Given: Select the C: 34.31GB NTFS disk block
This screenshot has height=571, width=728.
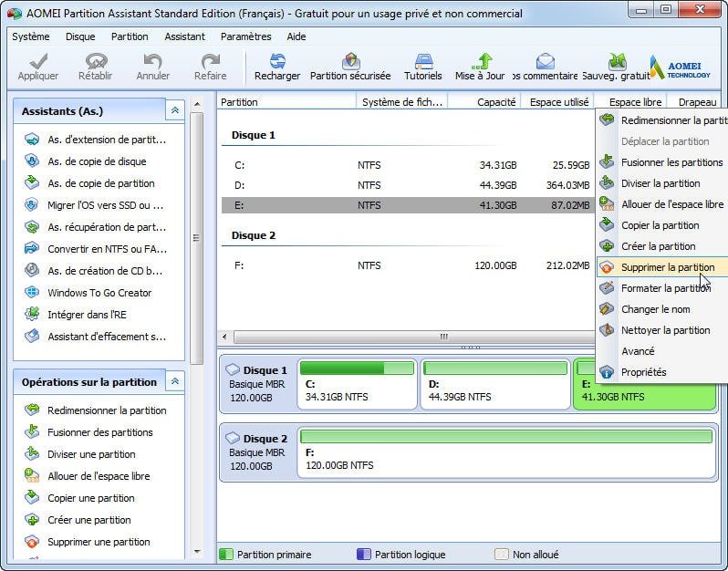Looking at the screenshot, I should [357, 384].
